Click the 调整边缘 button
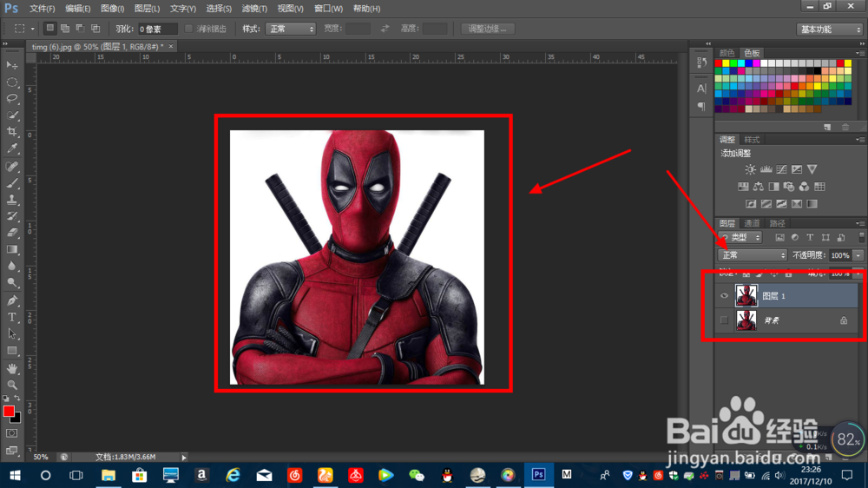The width and height of the screenshot is (868, 488). [488, 29]
